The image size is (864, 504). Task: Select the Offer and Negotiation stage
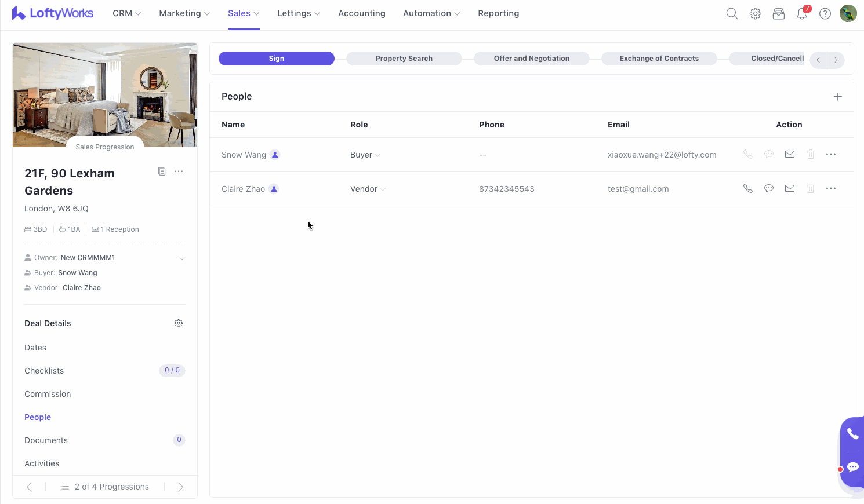(x=531, y=59)
